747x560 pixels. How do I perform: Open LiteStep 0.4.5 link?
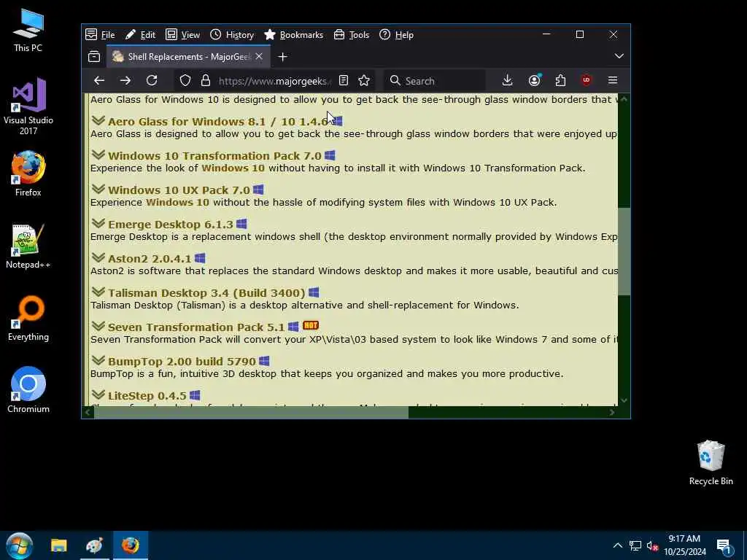147,396
